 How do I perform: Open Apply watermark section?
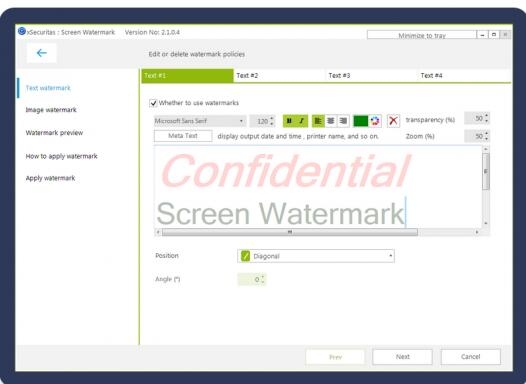point(50,178)
